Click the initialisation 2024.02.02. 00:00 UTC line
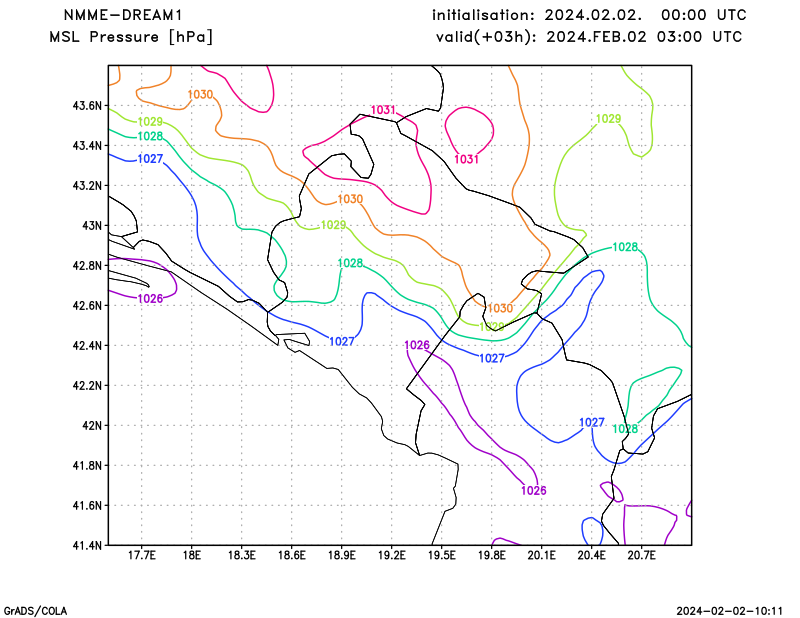800x618 pixels. [x=589, y=15]
